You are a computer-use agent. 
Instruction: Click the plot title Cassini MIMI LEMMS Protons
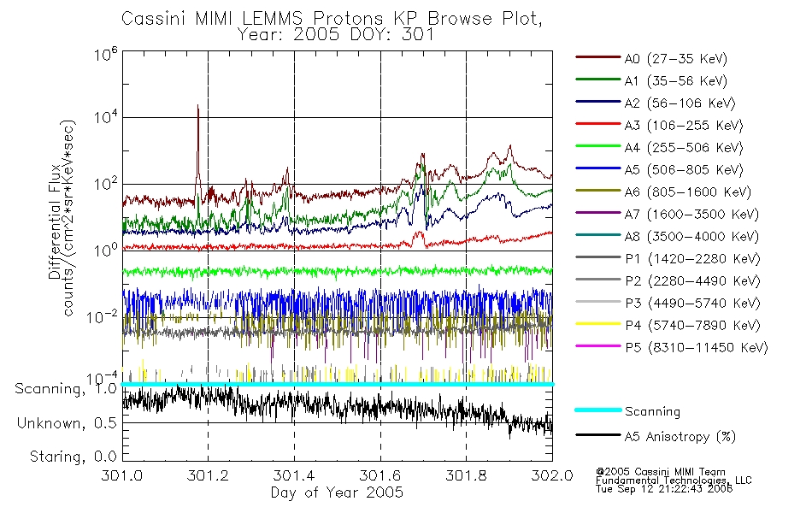coord(251,19)
